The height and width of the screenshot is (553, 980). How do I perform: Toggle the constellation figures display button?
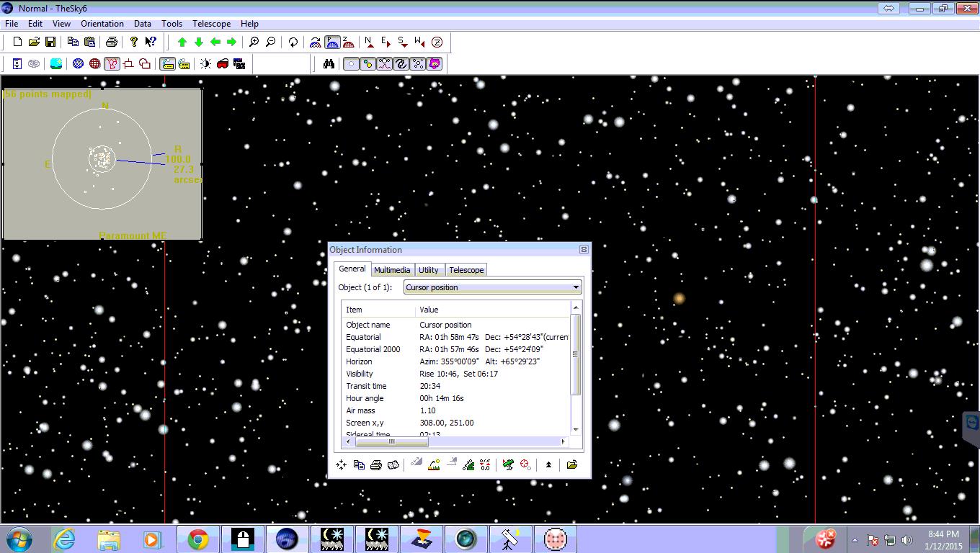point(112,64)
